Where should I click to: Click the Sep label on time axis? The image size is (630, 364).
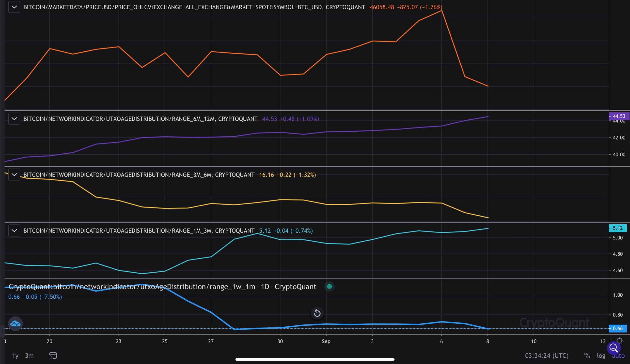(326, 341)
